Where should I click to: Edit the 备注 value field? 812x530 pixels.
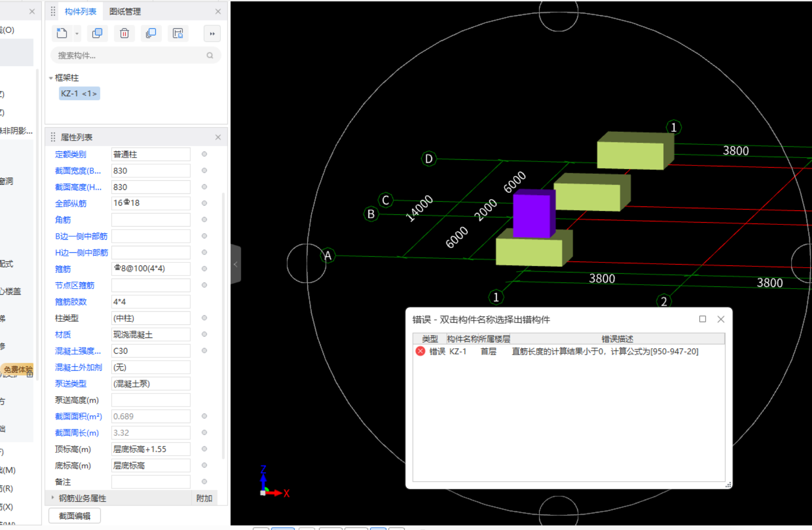coord(151,482)
